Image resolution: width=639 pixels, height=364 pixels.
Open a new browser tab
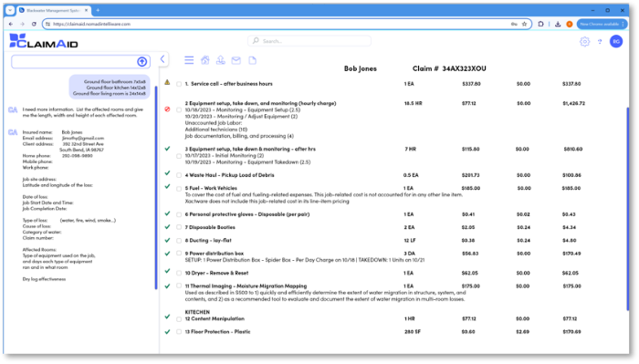[x=98, y=10]
